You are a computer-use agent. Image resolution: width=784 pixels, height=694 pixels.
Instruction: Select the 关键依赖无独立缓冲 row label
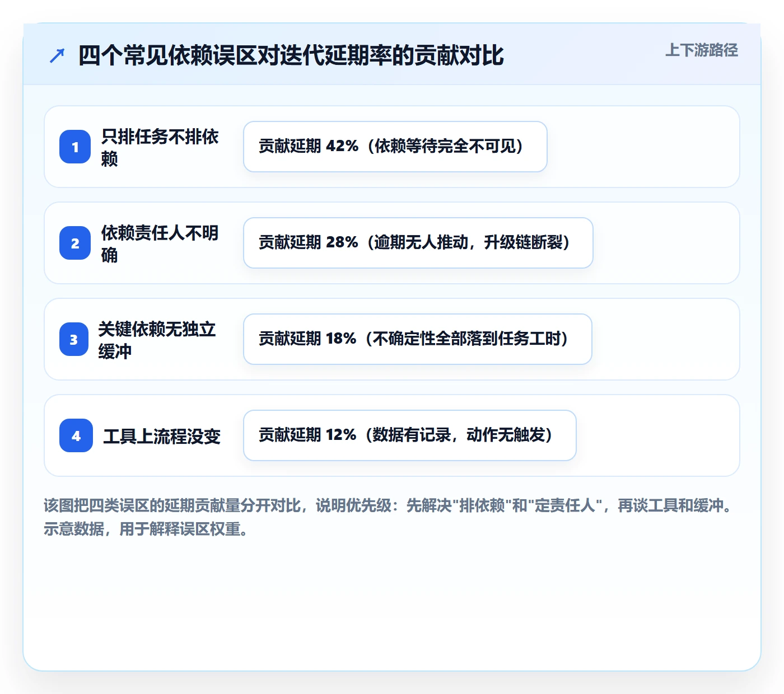[x=157, y=340]
